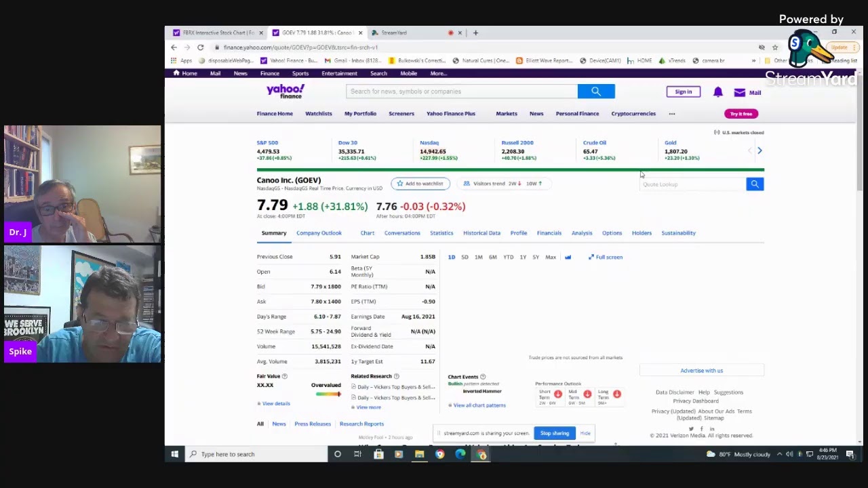
Task: Open Task View on the taskbar
Action: coord(357,454)
